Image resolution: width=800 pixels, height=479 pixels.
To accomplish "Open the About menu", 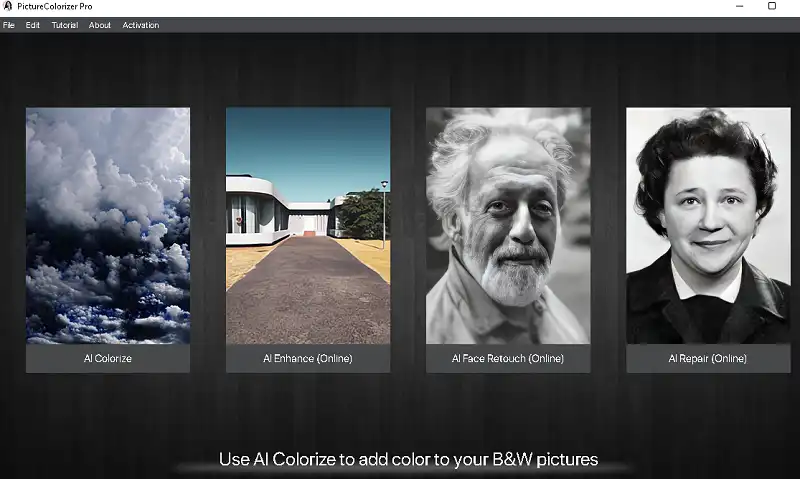I will click(x=99, y=25).
